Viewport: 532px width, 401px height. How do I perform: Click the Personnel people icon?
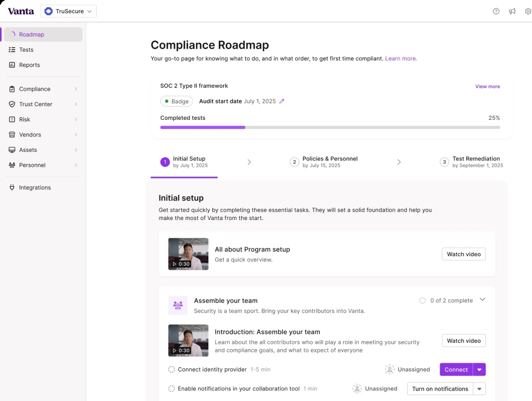12,165
